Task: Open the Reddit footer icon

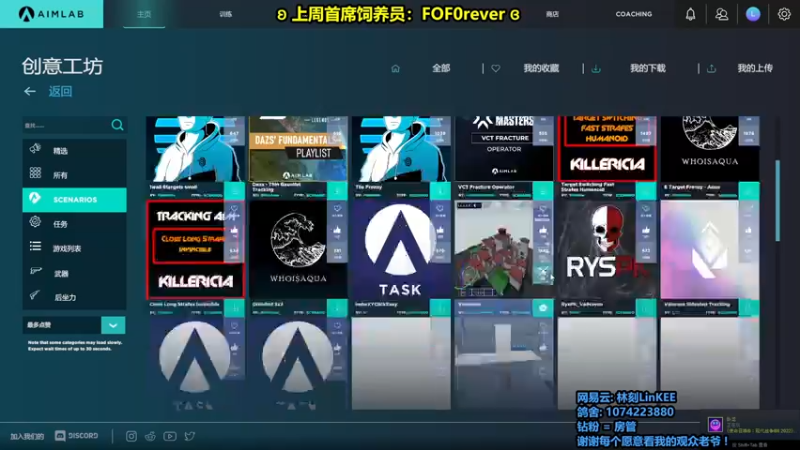Action: pyautogui.click(x=150, y=436)
